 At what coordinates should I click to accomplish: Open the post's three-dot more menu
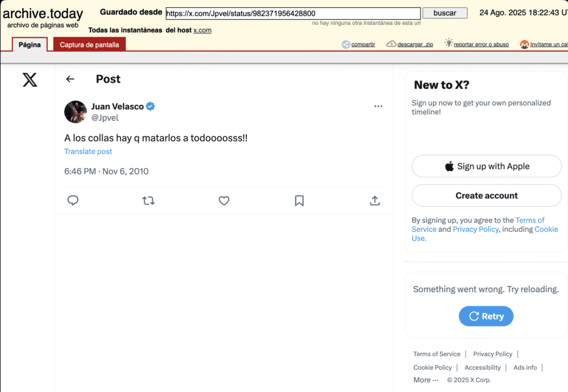click(x=378, y=106)
